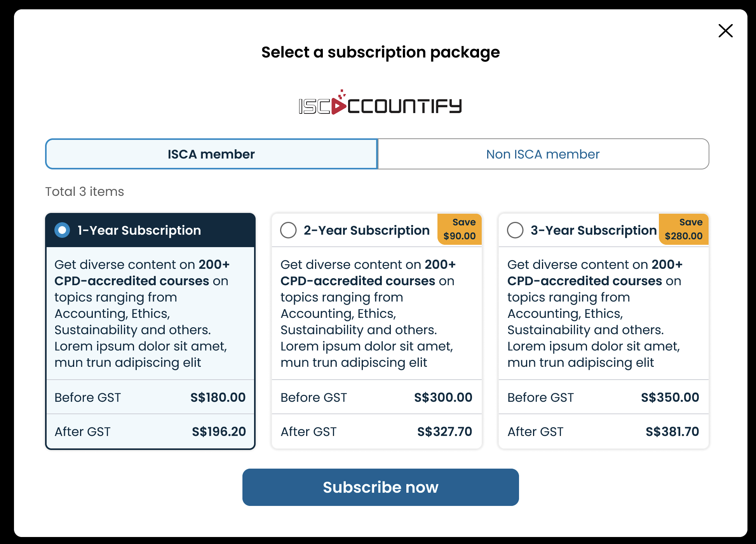Click the red play icon in logo
Image resolution: width=756 pixels, height=544 pixels.
click(x=338, y=106)
